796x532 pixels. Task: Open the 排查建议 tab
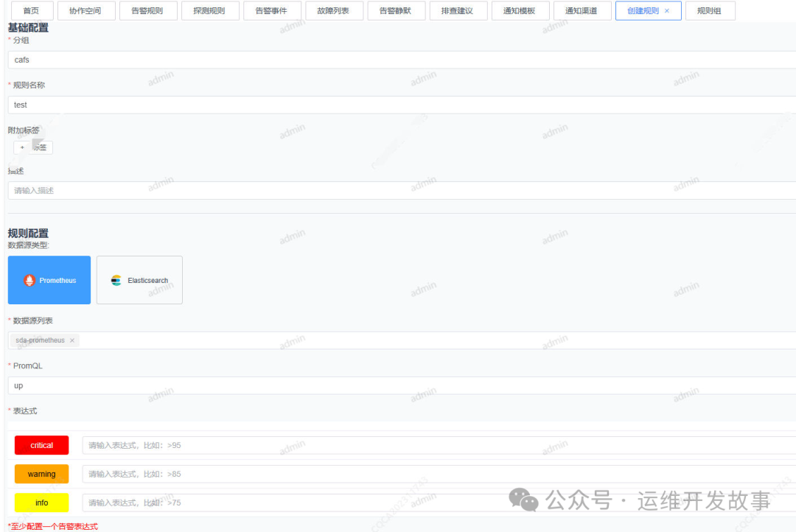458,10
